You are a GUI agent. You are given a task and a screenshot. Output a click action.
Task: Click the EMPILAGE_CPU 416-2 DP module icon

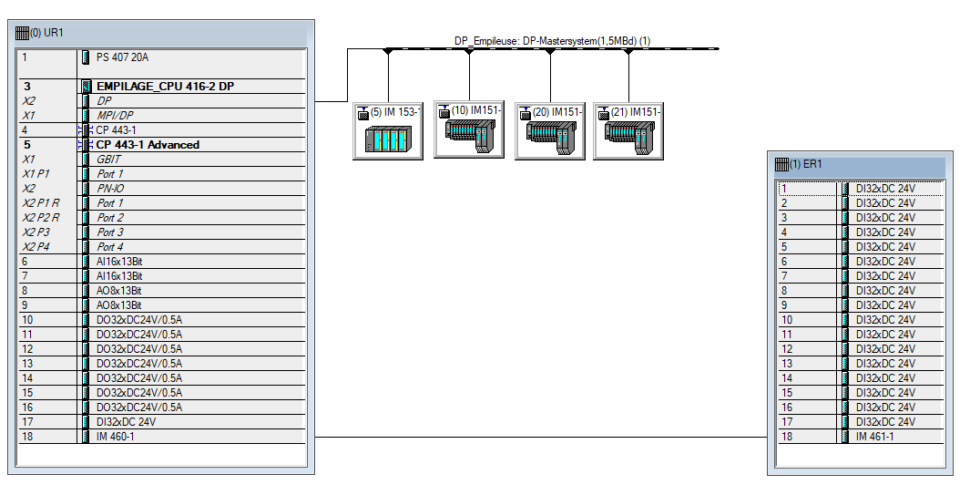[x=87, y=87]
